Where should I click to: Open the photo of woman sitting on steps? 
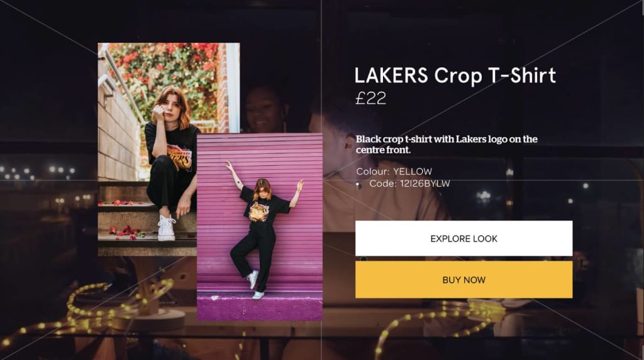coord(148,150)
